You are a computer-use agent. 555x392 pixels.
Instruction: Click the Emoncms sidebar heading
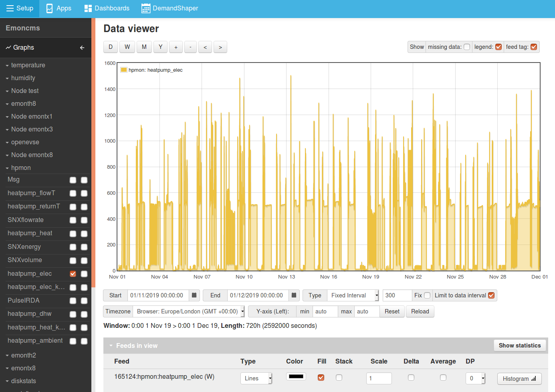(x=23, y=28)
